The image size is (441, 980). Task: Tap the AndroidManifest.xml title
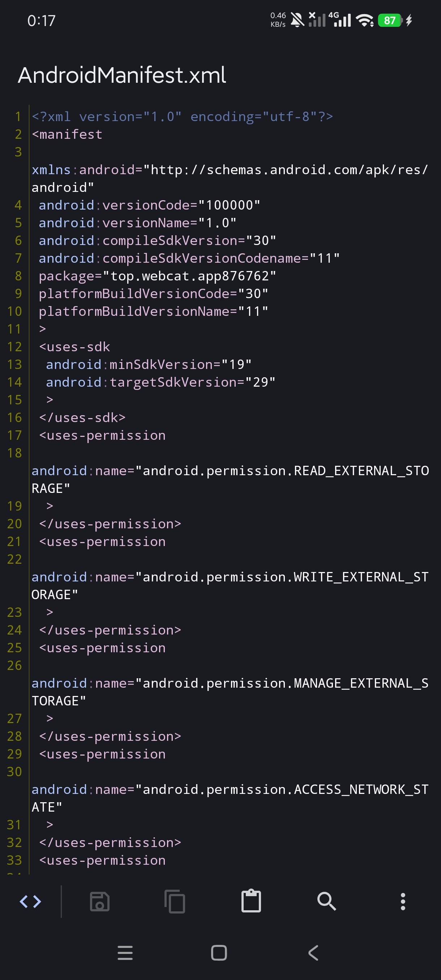(x=122, y=75)
